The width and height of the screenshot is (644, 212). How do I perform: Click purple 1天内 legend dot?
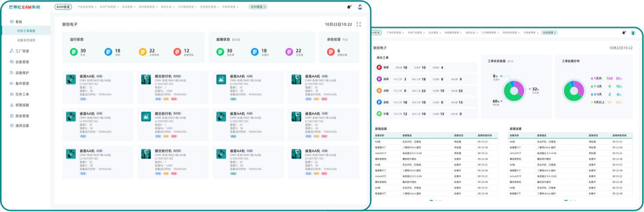[592, 78]
